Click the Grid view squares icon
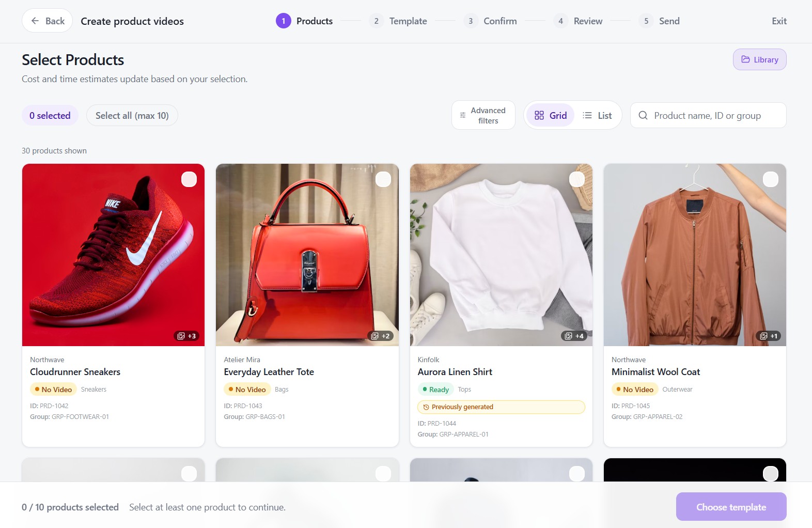 [539, 115]
